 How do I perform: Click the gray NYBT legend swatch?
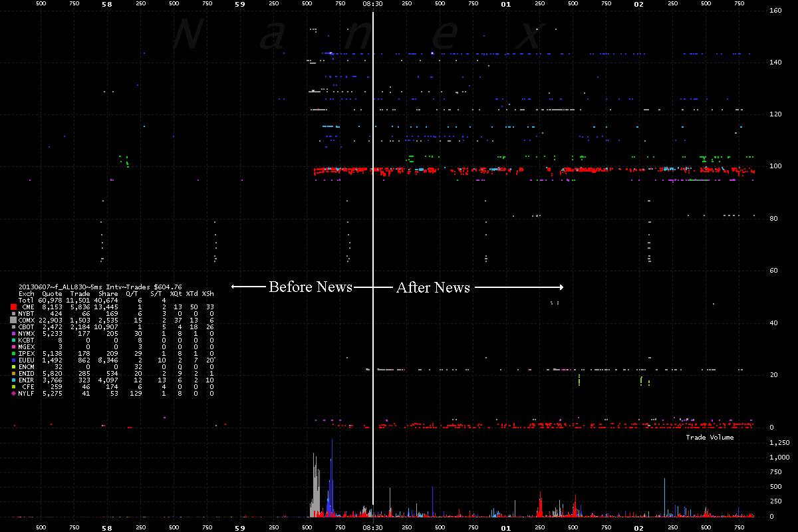tap(13, 313)
